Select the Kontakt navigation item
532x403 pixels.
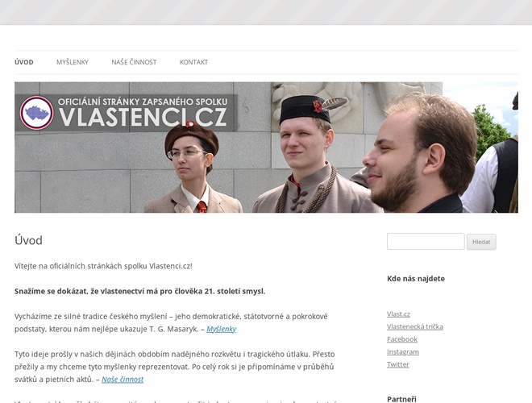(193, 62)
